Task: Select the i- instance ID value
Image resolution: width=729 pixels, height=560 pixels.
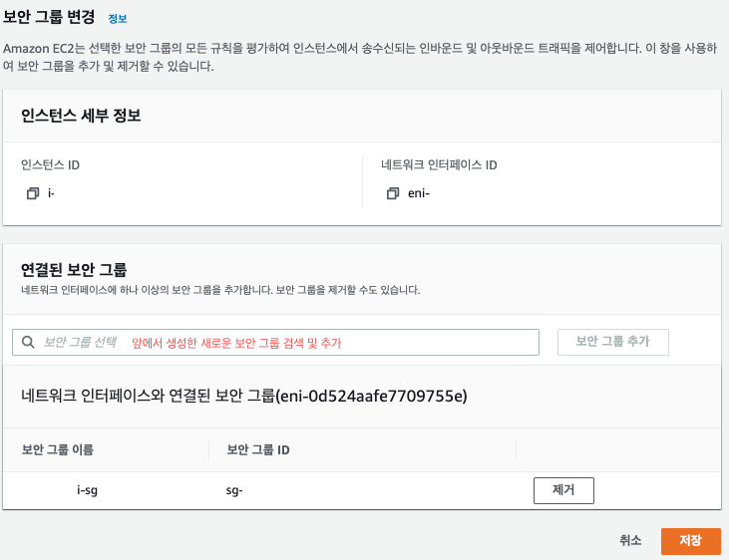Action: (51, 193)
